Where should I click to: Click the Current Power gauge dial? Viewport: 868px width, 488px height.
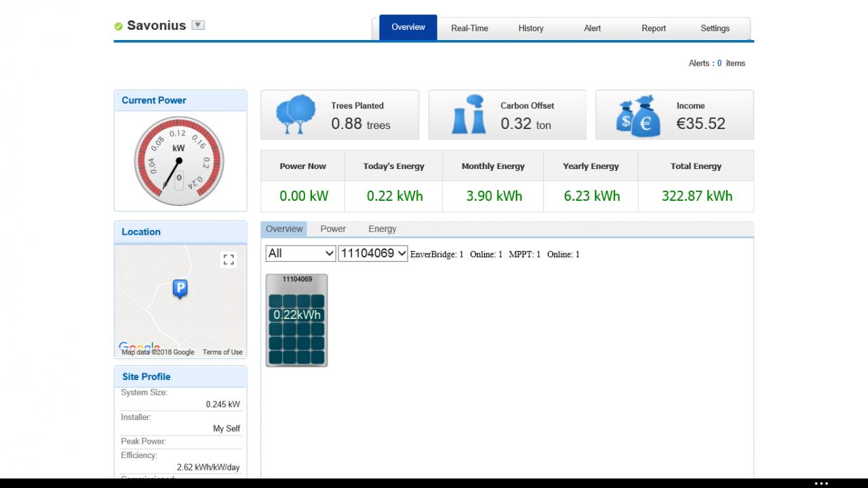178,161
